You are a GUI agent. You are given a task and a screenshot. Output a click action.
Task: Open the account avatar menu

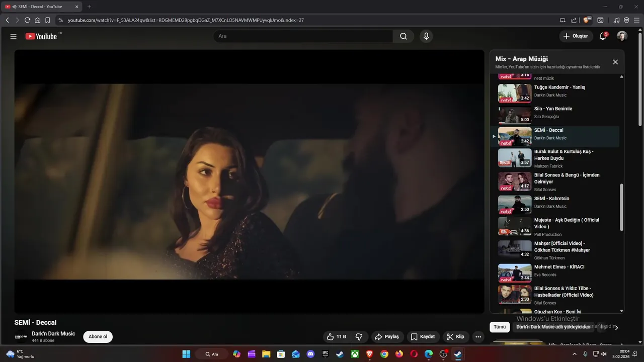[622, 36]
